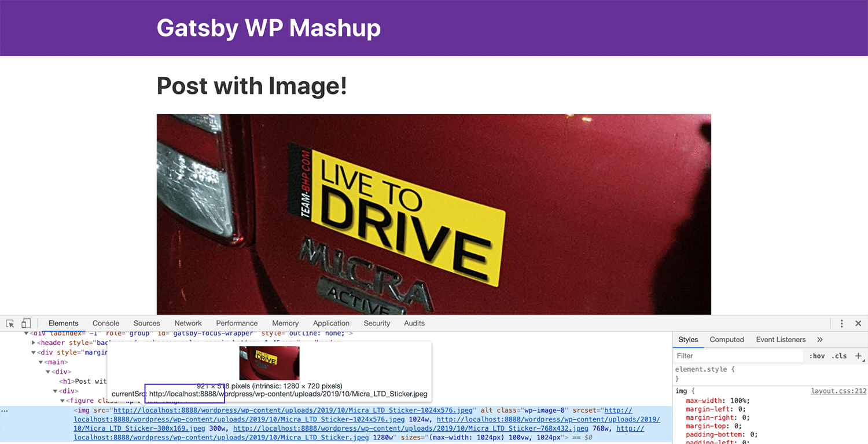Switch to the Elements tab
Screen dimensions: 868x444
point(63,324)
